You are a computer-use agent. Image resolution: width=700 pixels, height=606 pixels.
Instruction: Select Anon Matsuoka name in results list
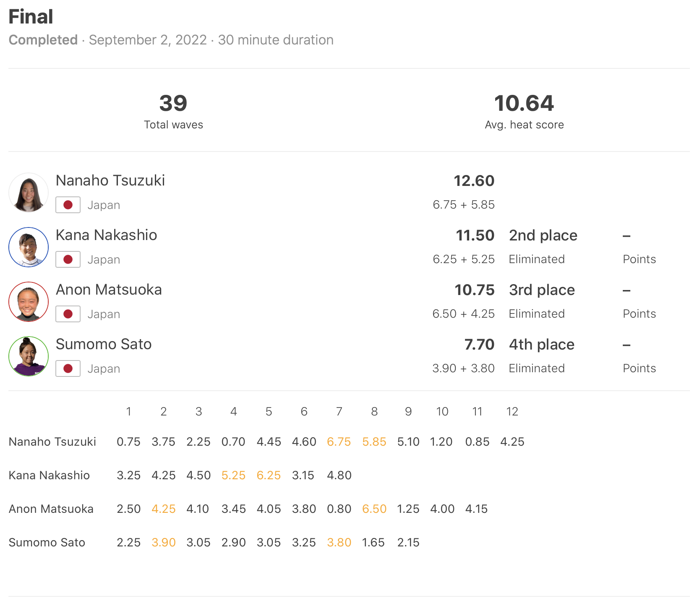[x=109, y=290]
